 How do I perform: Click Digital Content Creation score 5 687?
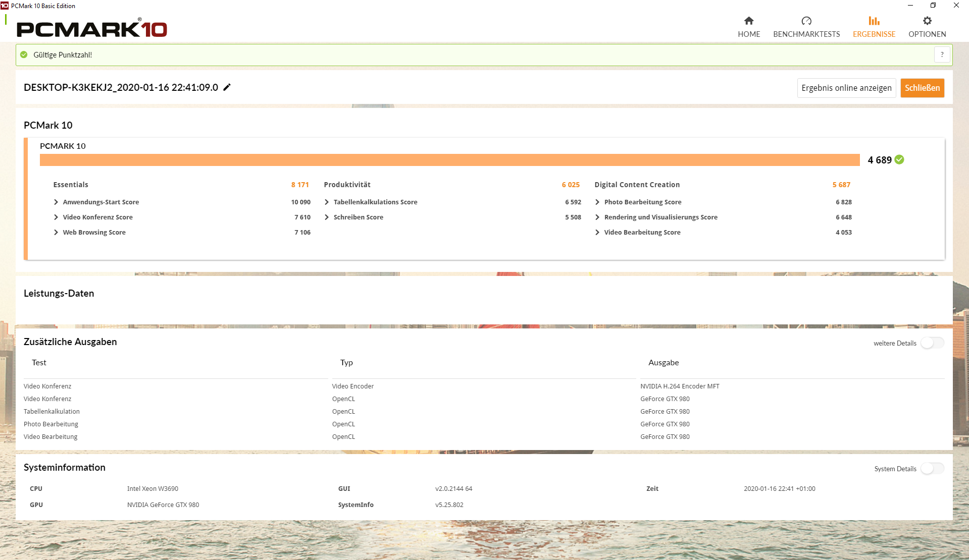[841, 185]
